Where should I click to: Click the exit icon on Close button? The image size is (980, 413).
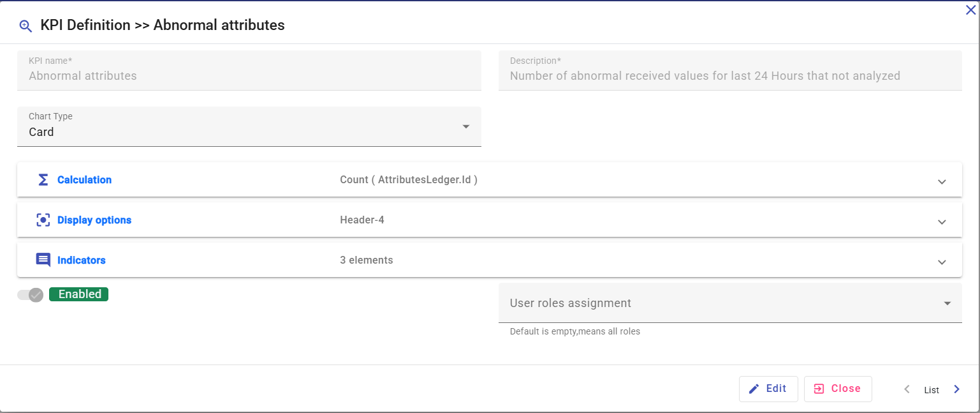coord(819,389)
